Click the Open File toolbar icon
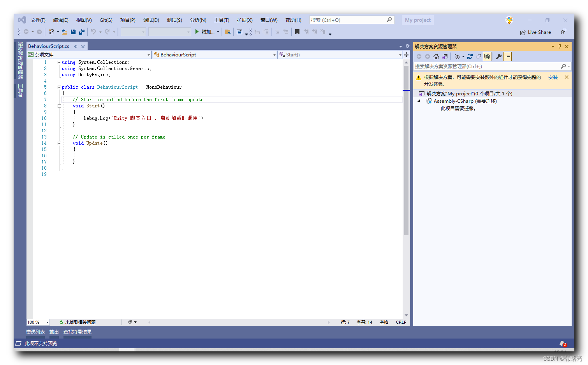 [x=64, y=32]
